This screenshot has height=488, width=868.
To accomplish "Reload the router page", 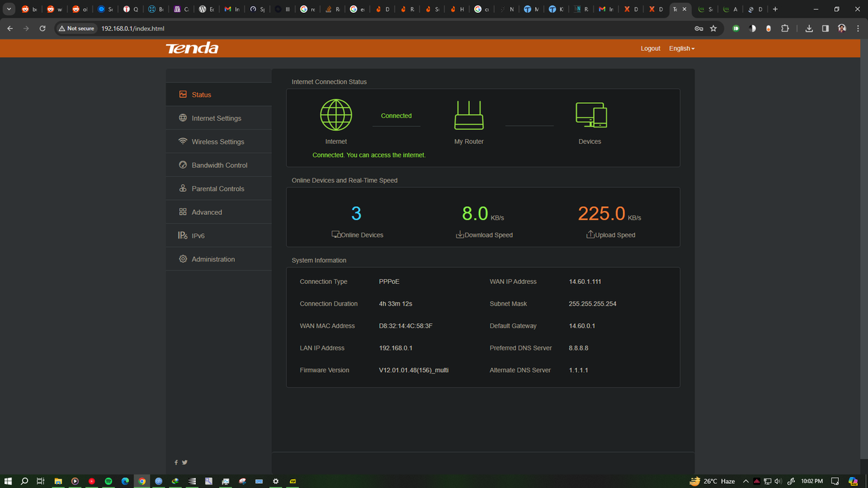I will click(43, 28).
